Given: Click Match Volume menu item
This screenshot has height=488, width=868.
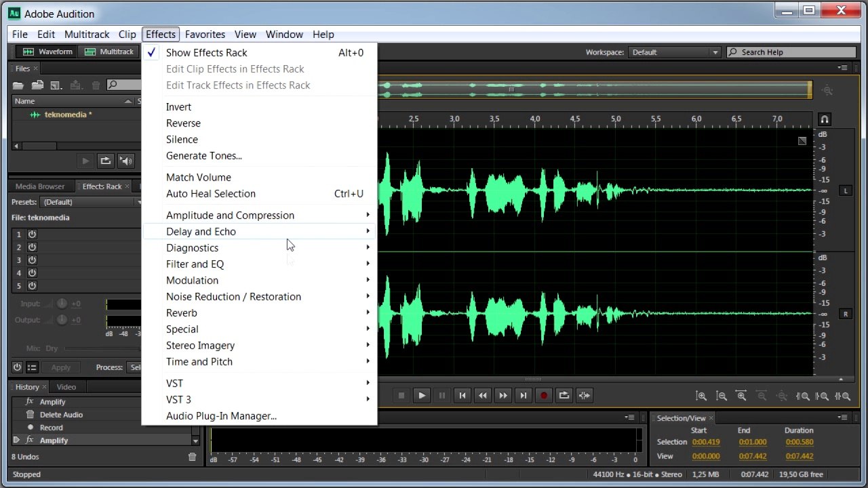Looking at the screenshot, I should point(259,177).
